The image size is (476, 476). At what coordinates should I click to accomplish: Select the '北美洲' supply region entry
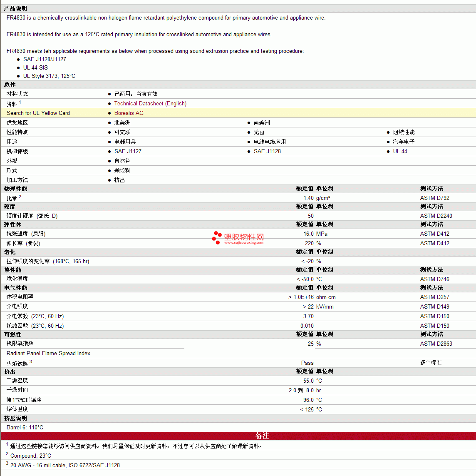click(x=122, y=123)
